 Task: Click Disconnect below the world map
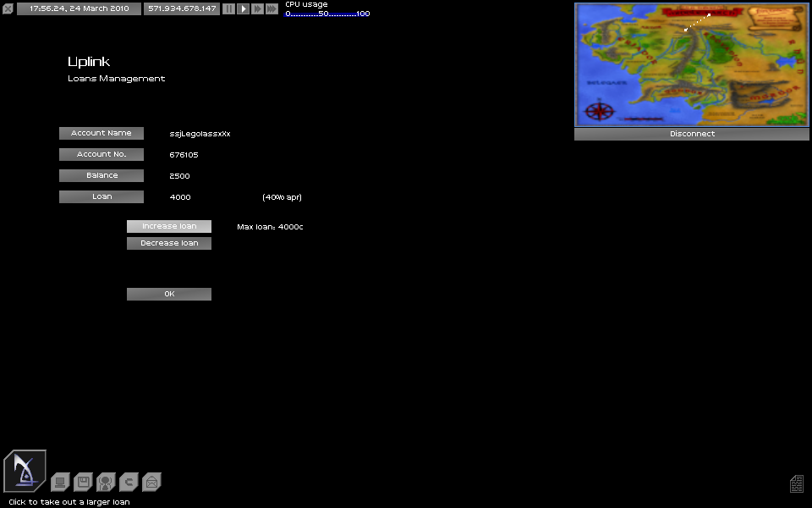coord(692,134)
